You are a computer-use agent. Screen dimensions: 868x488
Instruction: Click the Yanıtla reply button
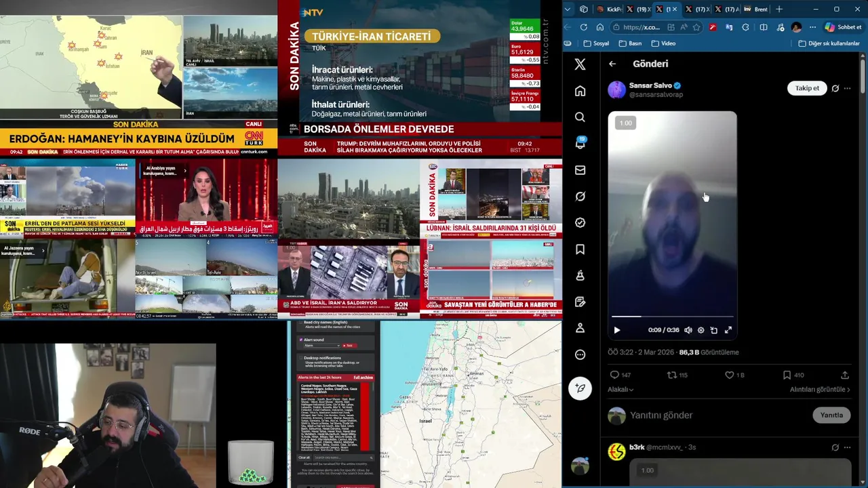[831, 415]
